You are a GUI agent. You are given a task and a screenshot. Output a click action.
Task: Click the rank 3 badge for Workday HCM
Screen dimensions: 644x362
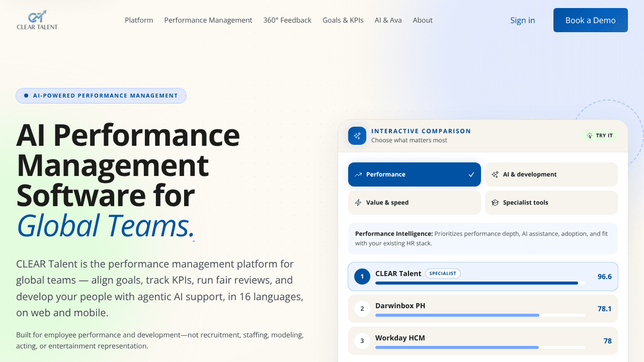point(362,341)
